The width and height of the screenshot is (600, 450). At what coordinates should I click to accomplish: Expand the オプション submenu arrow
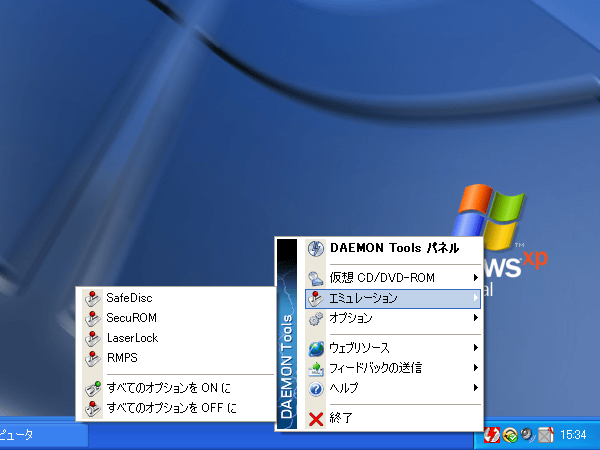476,318
